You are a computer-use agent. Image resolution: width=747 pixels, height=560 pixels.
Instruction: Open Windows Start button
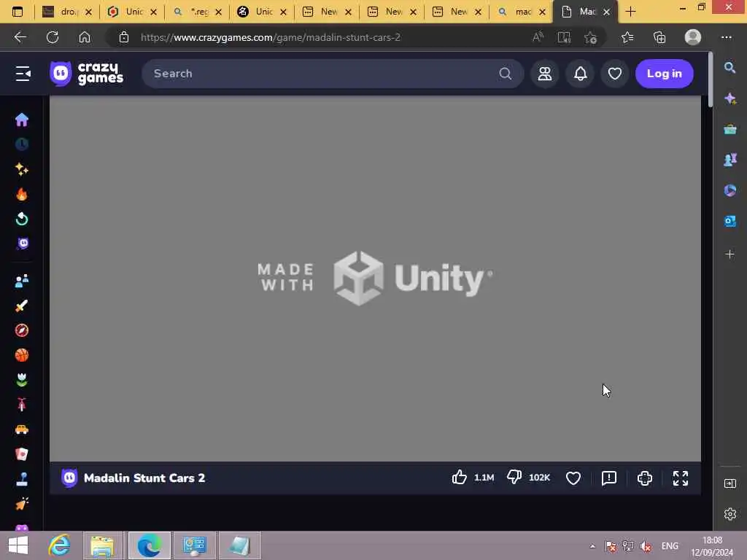pos(18,545)
